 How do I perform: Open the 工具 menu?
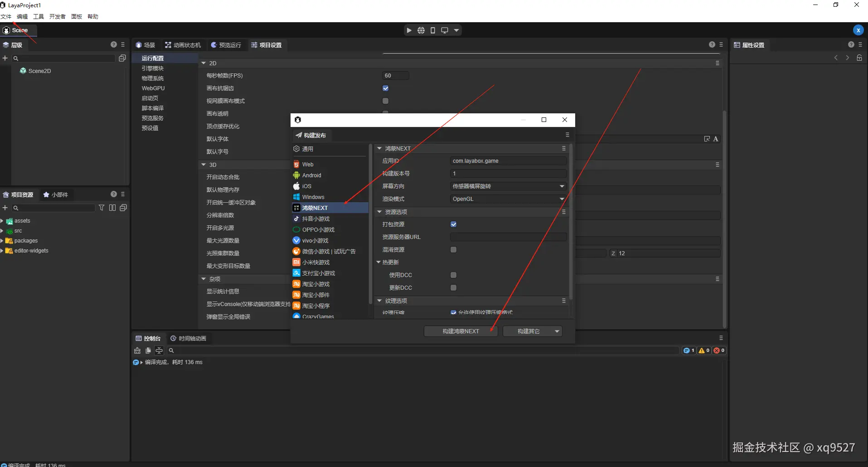(x=39, y=17)
